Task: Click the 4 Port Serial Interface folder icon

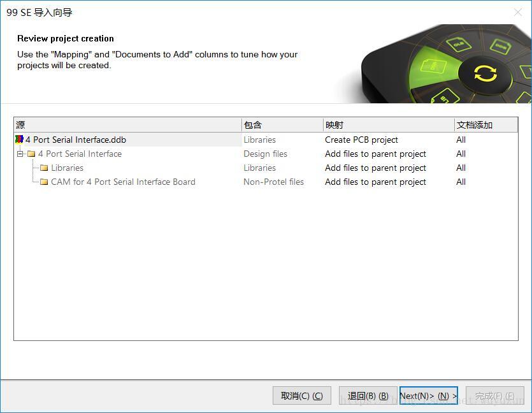Action: pyautogui.click(x=32, y=154)
